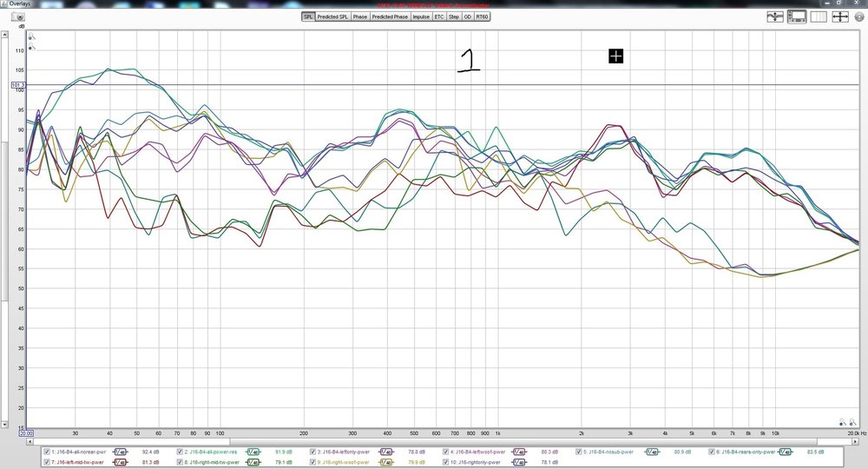The width and height of the screenshot is (868, 469).
Task: Open smoothing dropdown for J16-B4-leftwoof-pwer
Action: pyautogui.click(x=519, y=452)
